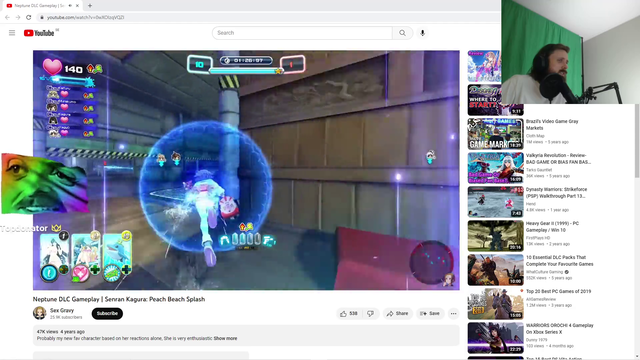Open Brazil's Video Game Gray Markets thumbnail

tap(496, 134)
